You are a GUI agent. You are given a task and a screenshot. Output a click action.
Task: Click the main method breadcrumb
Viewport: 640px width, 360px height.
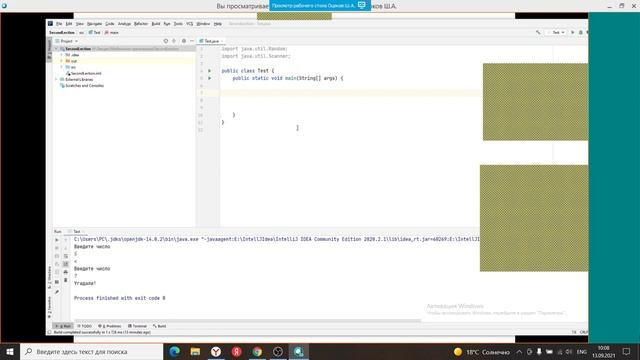[x=112, y=32]
